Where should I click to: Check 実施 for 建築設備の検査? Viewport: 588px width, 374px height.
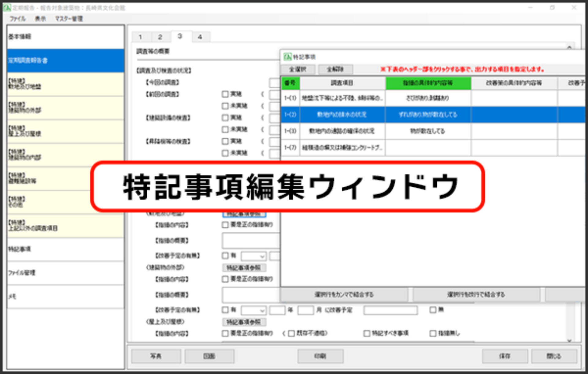click(x=225, y=118)
